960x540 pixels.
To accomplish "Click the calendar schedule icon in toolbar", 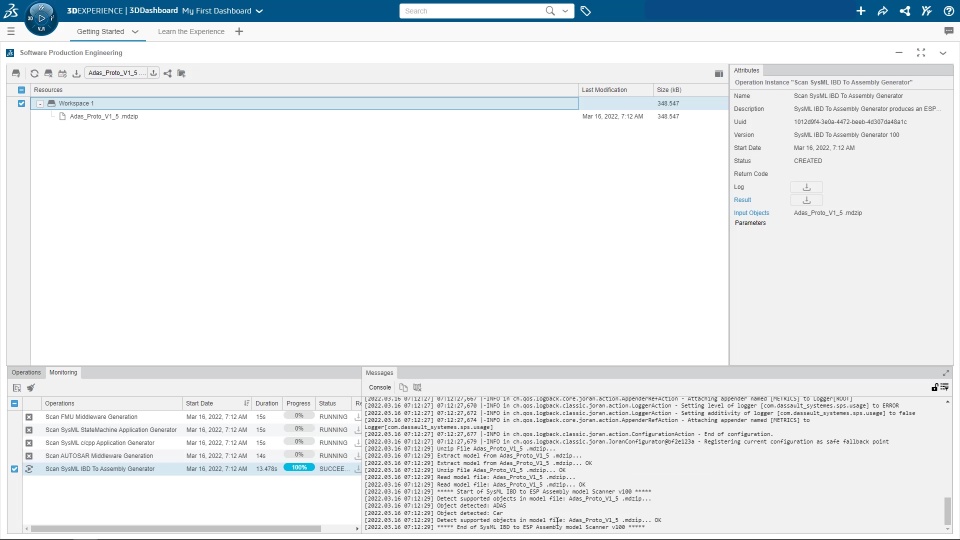I will click(62, 73).
